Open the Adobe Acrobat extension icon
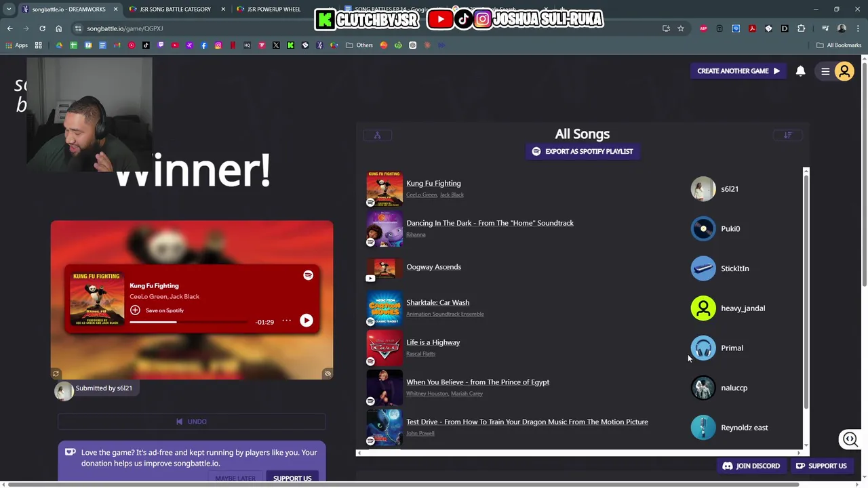 752,28
